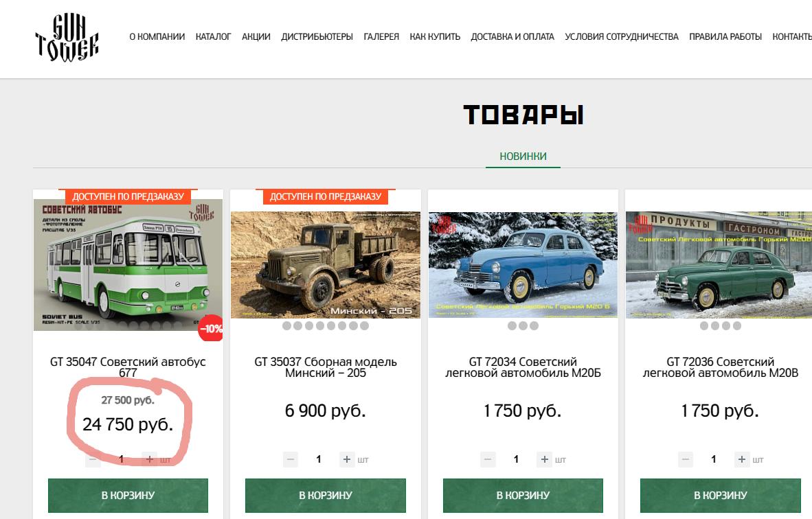This screenshot has height=519, width=812.
Task: Increase quantity for Минский – 205 model
Action: [346, 459]
